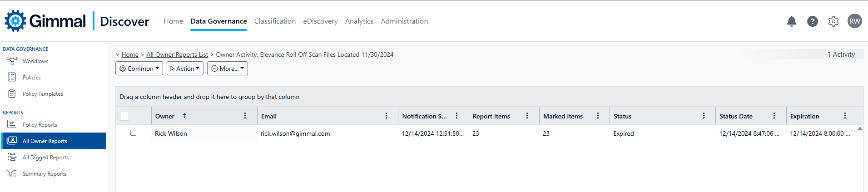Open the More... dropdown

click(x=228, y=69)
